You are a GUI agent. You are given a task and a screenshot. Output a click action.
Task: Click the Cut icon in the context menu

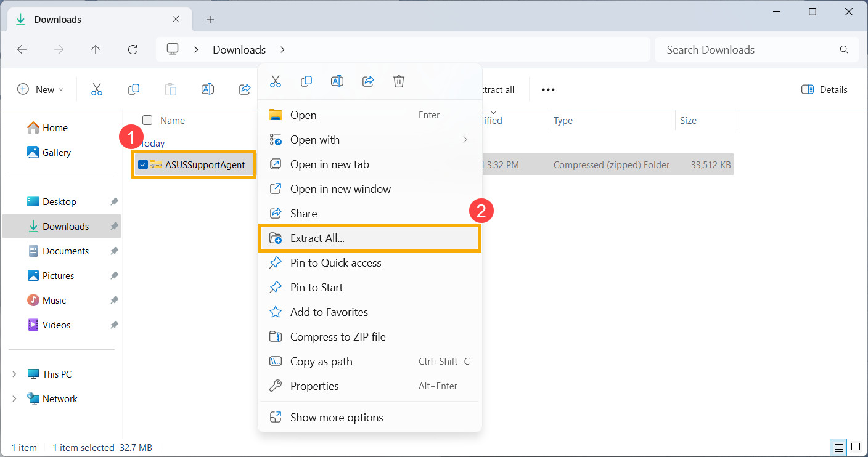tap(276, 81)
